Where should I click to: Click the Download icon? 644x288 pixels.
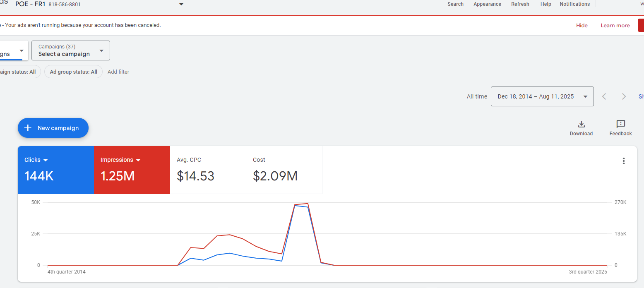click(581, 124)
